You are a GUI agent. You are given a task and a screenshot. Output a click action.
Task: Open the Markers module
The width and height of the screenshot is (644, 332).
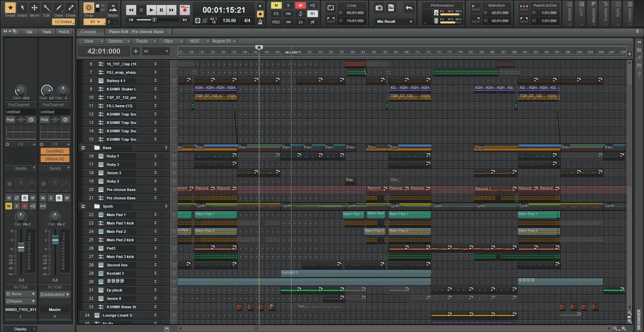coord(594,13)
